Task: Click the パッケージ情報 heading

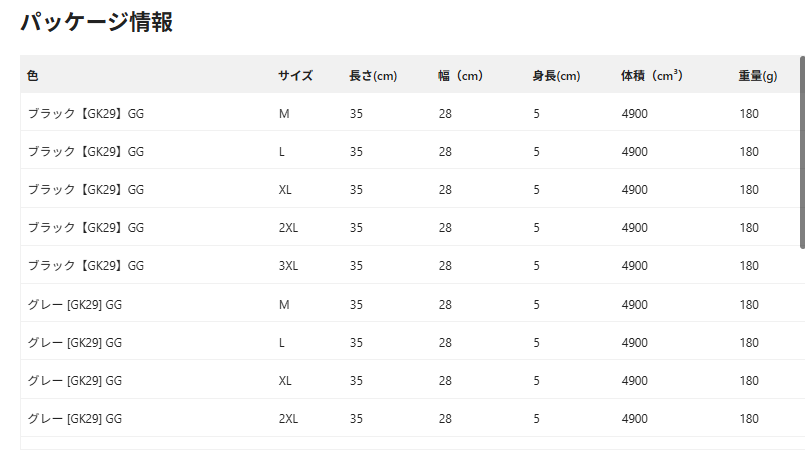Action: pyautogui.click(x=97, y=23)
